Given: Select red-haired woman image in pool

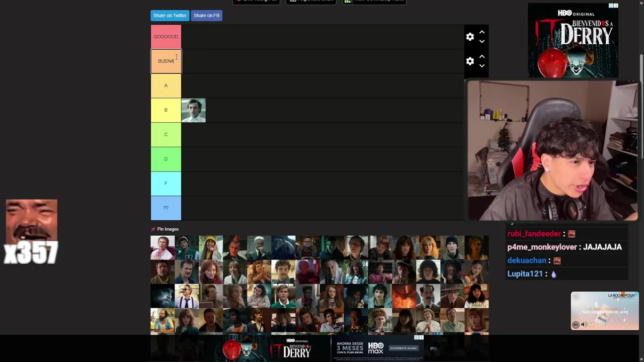Looking at the screenshot, I should click(211, 271).
